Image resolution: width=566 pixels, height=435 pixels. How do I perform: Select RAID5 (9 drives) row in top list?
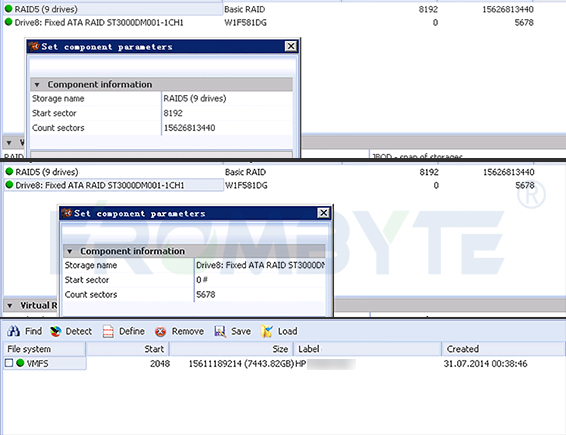point(113,9)
